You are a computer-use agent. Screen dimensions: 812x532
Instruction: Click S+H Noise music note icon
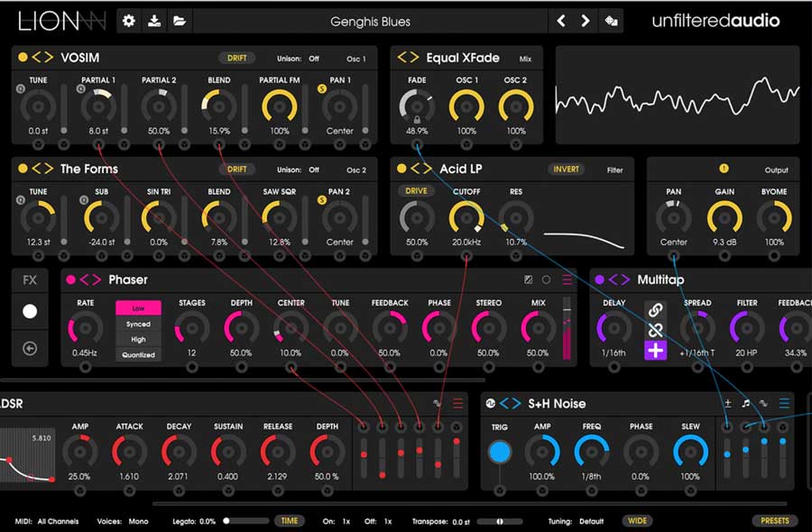coord(746,403)
